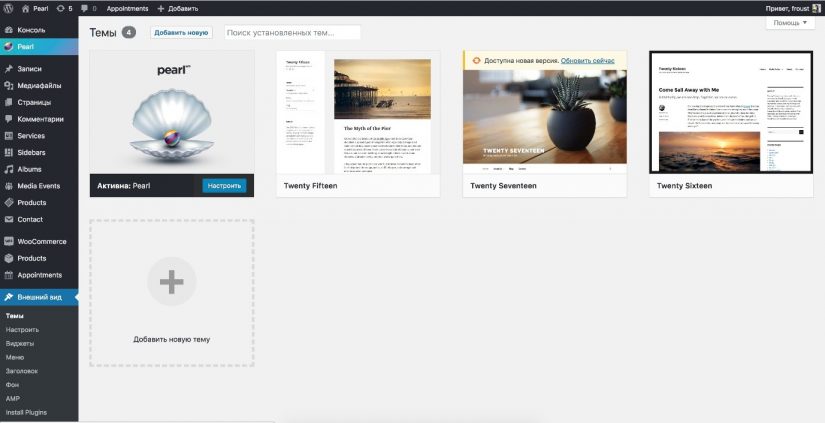Click the Активна: Pearl label
825x423 pixels.
tap(124, 186)
